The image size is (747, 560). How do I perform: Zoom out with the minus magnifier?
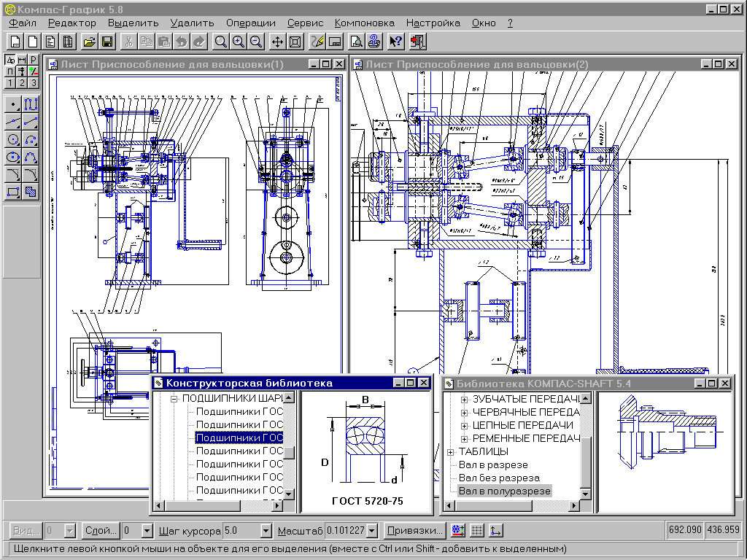click(256, 42)
